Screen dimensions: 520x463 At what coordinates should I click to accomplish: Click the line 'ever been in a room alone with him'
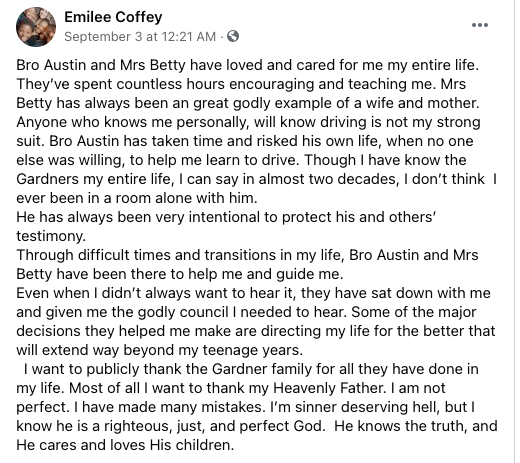[x=137, y=198]
